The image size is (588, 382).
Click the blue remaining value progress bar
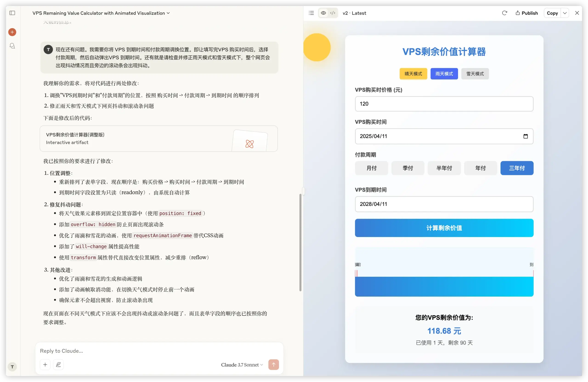(444, 286)
